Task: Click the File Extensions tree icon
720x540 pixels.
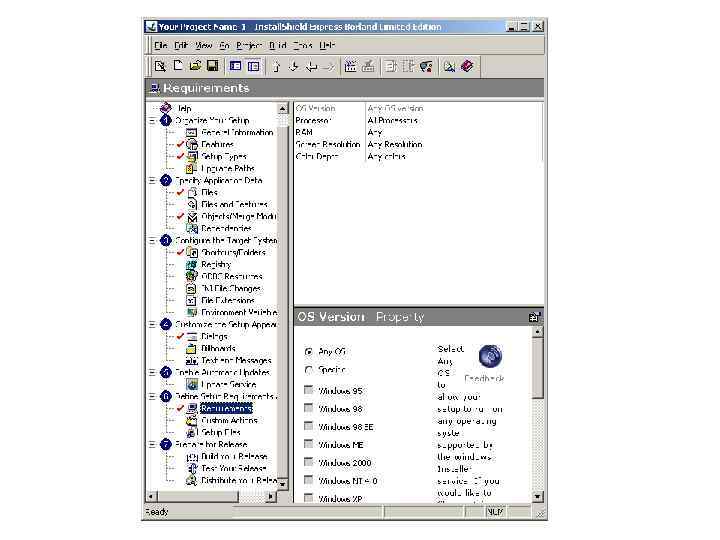Action: 191,300
